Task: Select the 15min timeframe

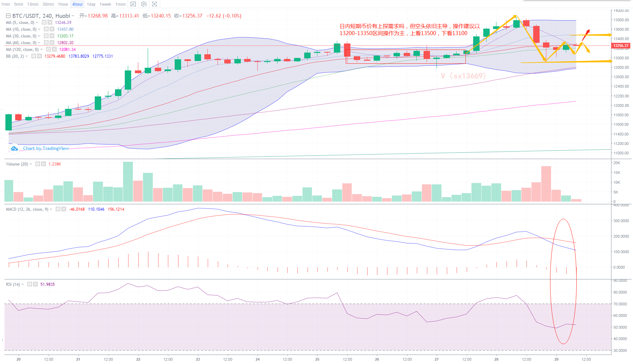Action: coord(33,4)
